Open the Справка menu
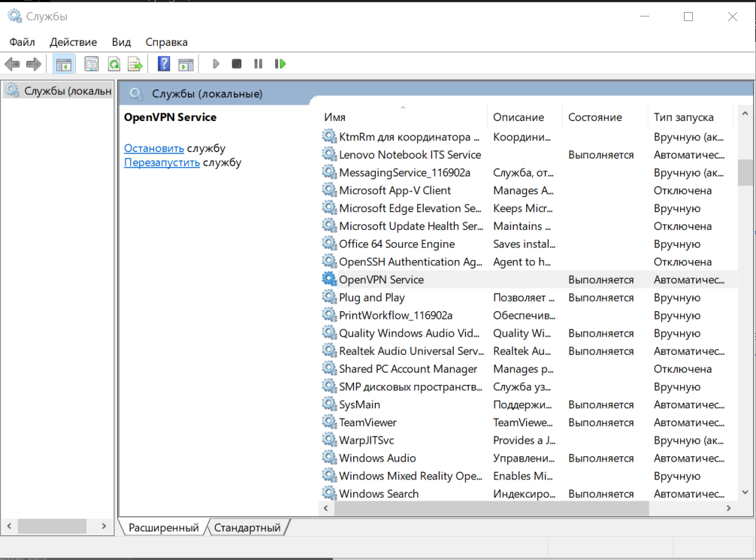The width and height of the screenshot is (756, 560). pyautogui.click(x=166, y=42)
